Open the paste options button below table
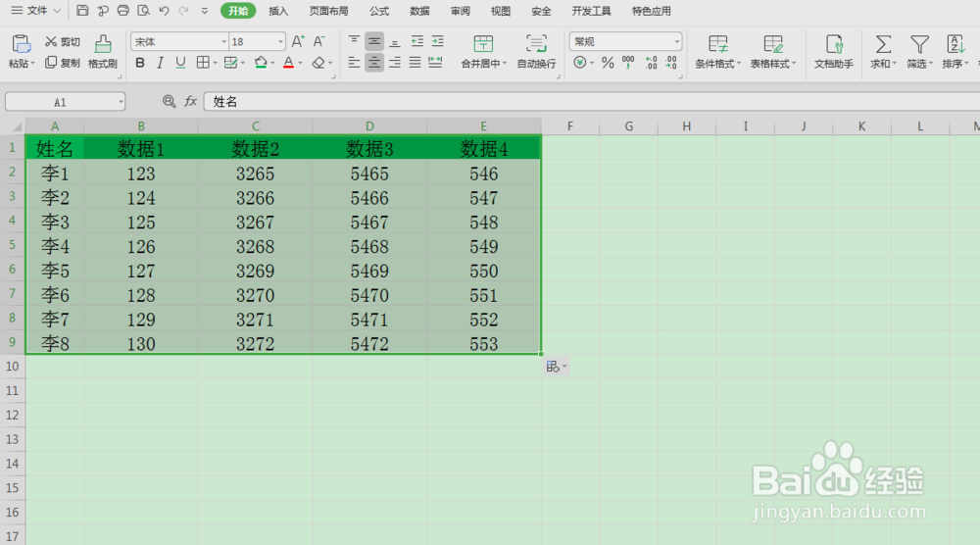The height and width of the screenshot is (545, 980). (557, 367)
